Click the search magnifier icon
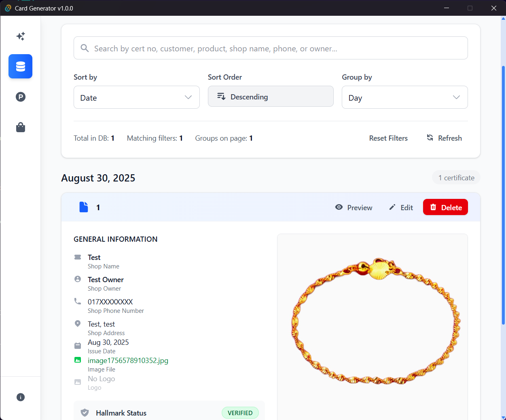The image size is (506, 420). pyautogui.click(x=85, y=49)
